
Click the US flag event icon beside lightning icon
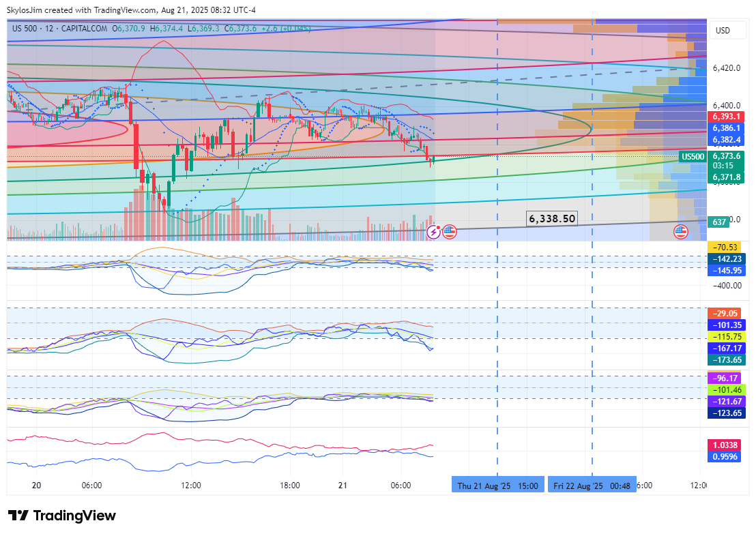tap(449, 232)
